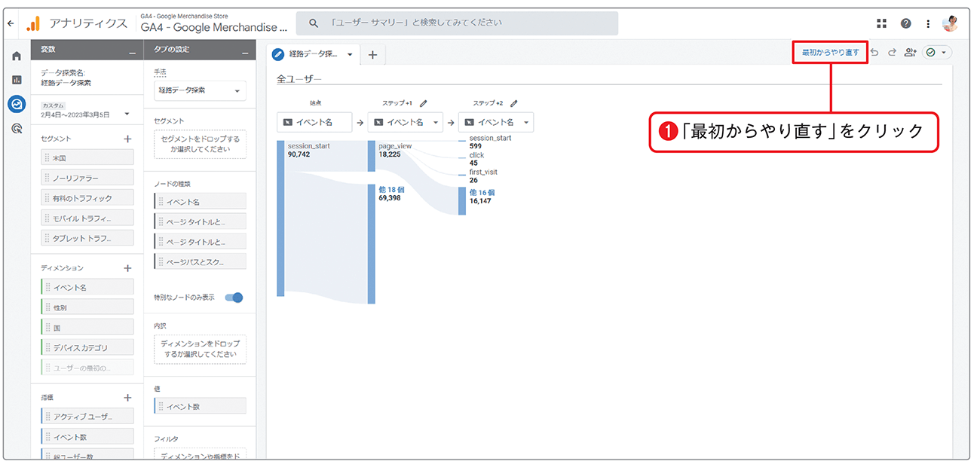Open the Reports chart icon in the sidebar
Screen dimensions: 980x464
point(17,79)
